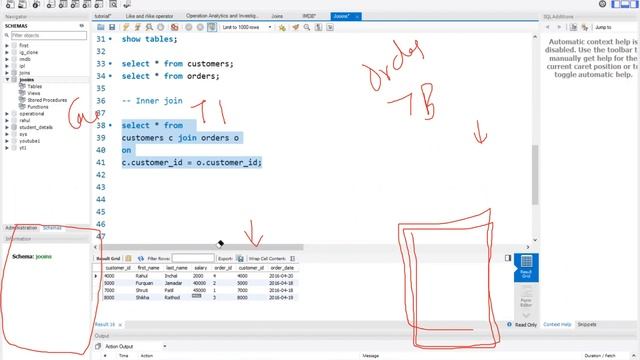Toggle the sidebar panel layout icons at top right
Image resolution: width=640 pixels, height=360 pixels.
625,4
